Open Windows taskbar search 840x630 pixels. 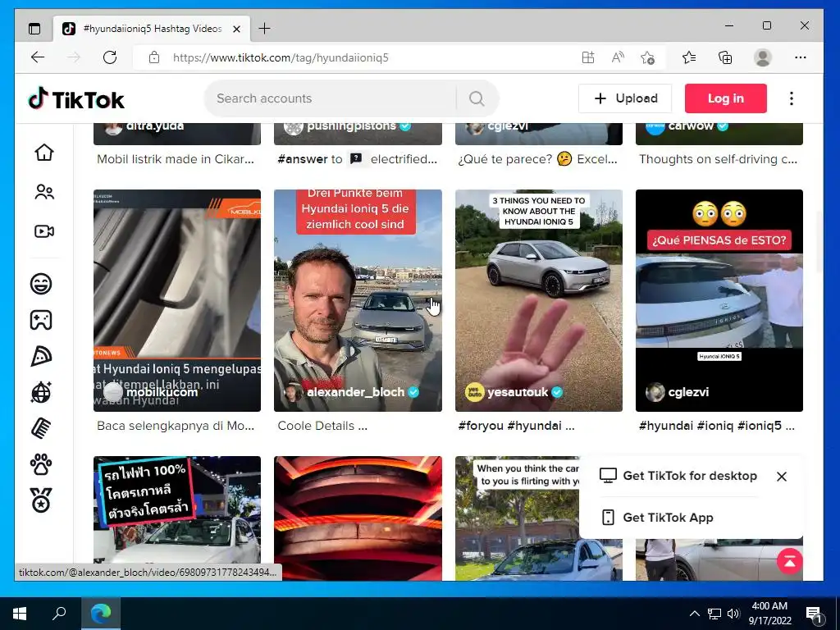(x=59, y=614)
